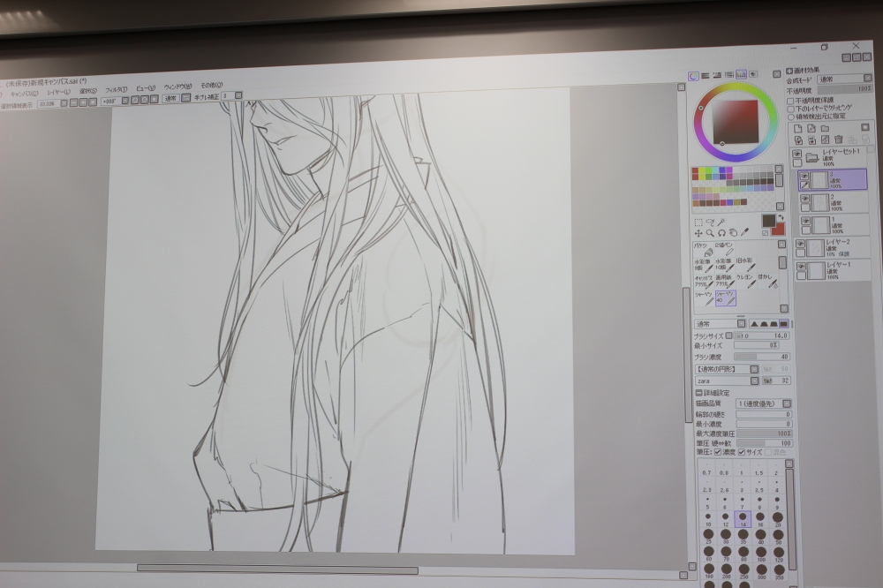
Task: Select the flat brush edge shape
Action: pyautogui.click(x=783, y=324)
